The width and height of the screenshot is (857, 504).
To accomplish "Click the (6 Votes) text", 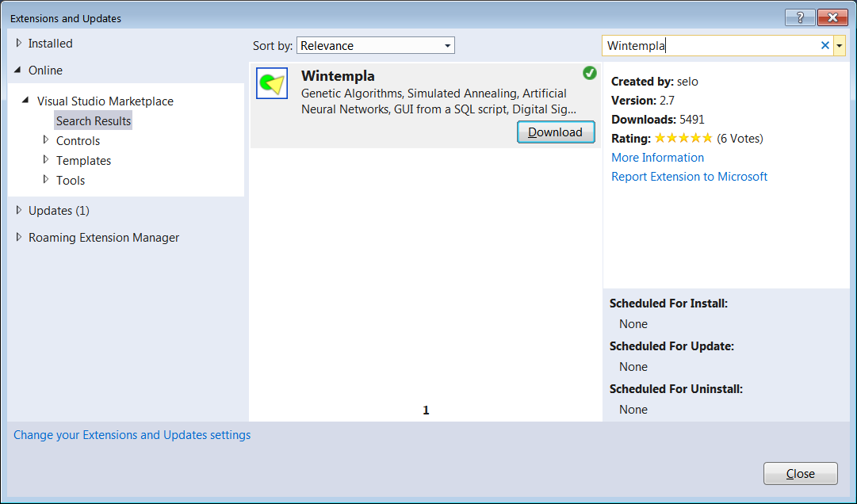I will coord(740,138).
